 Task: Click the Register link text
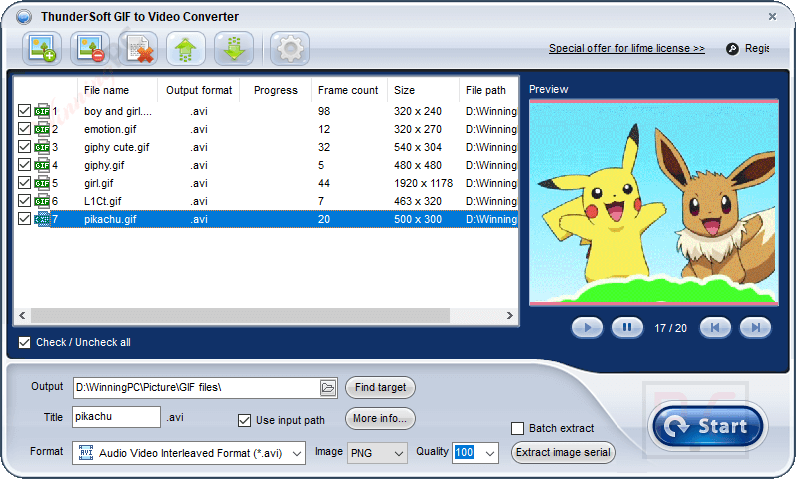pos(757,48)
